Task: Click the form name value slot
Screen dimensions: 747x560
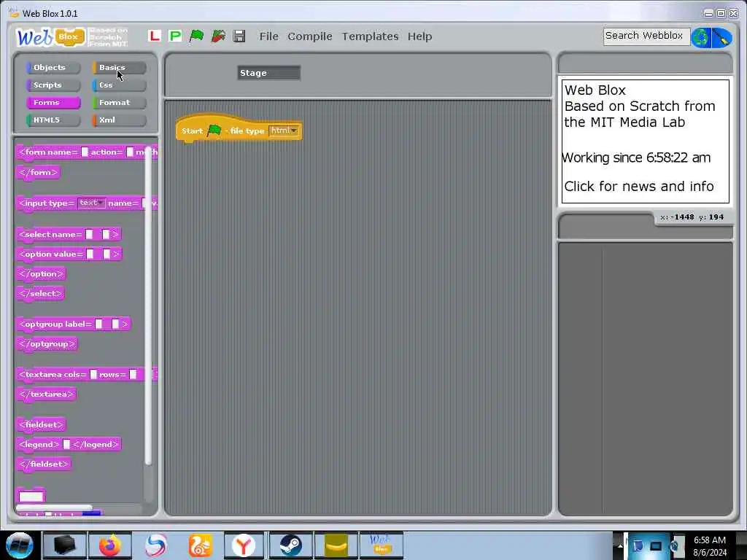Action: [85, 152]
